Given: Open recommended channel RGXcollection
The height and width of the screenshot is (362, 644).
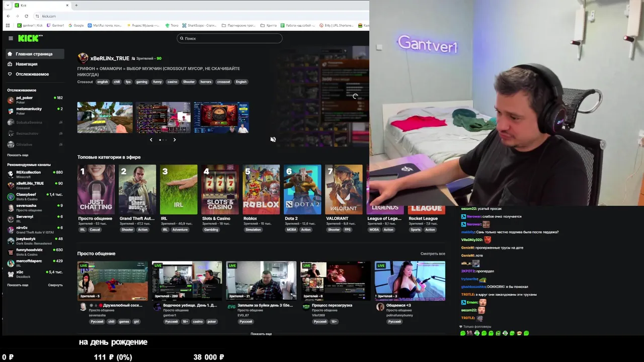Looking at the screenshot, I should pos(35,174).
